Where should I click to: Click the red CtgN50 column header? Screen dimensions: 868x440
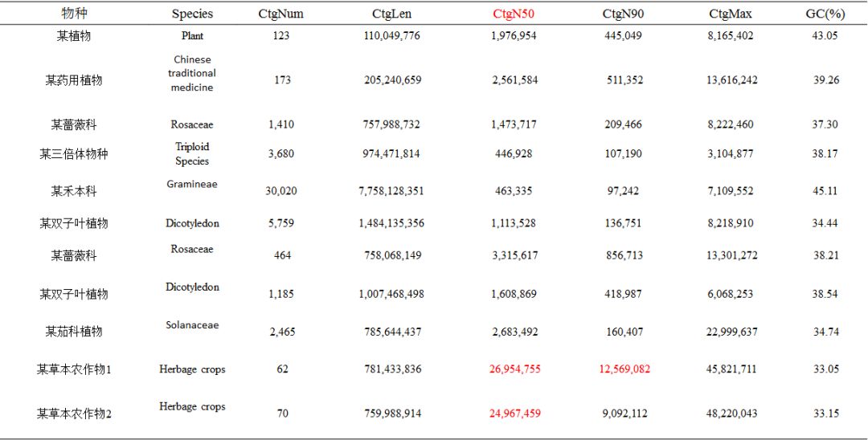point(514,14)
